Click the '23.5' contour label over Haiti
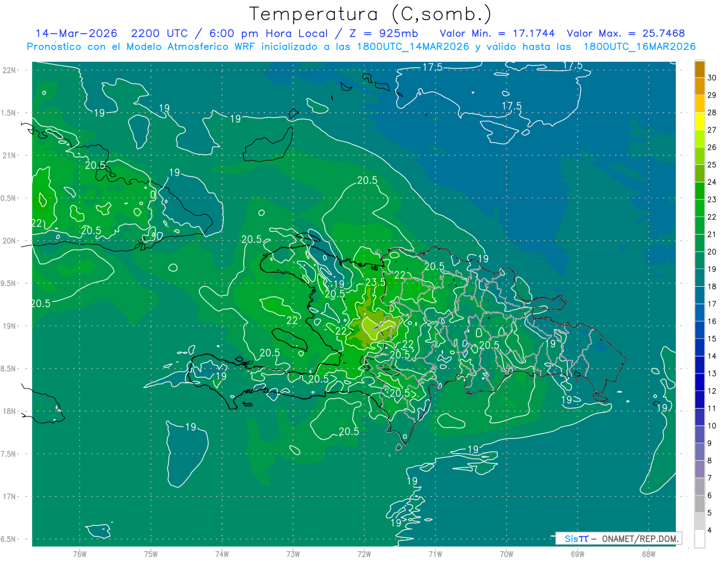The height and width of the screenshot is (562, 728). (x=376, y=283)
